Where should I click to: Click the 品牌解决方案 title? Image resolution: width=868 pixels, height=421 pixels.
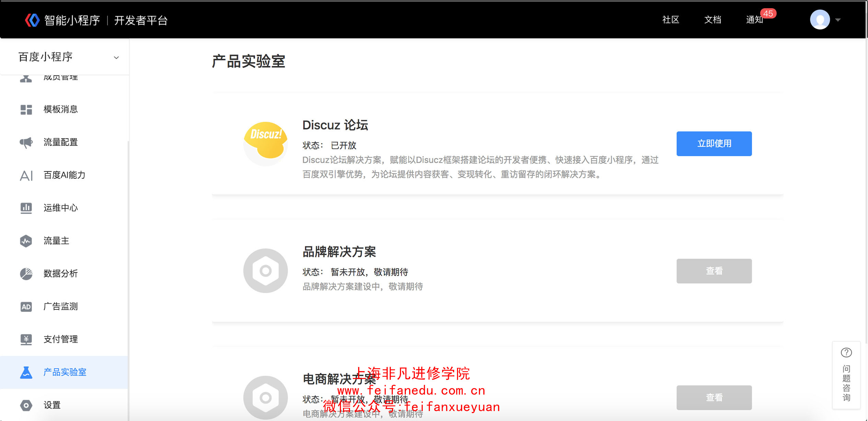(x=339, y=252)
